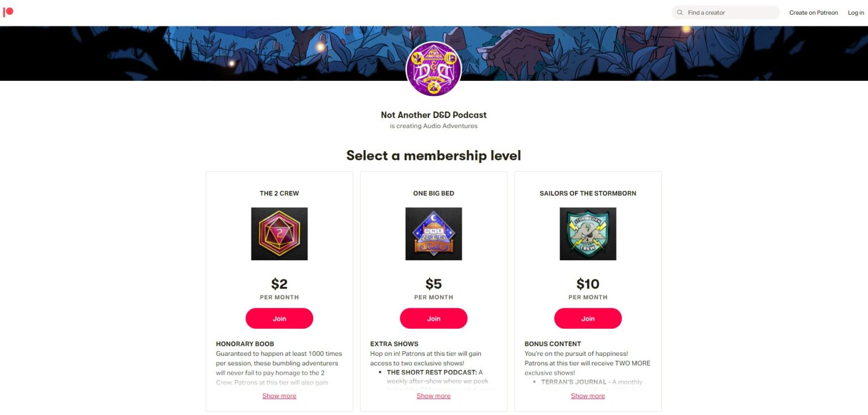868x415 pixels.
Task: Click the Log in link
Action: (x=856, y=12)
